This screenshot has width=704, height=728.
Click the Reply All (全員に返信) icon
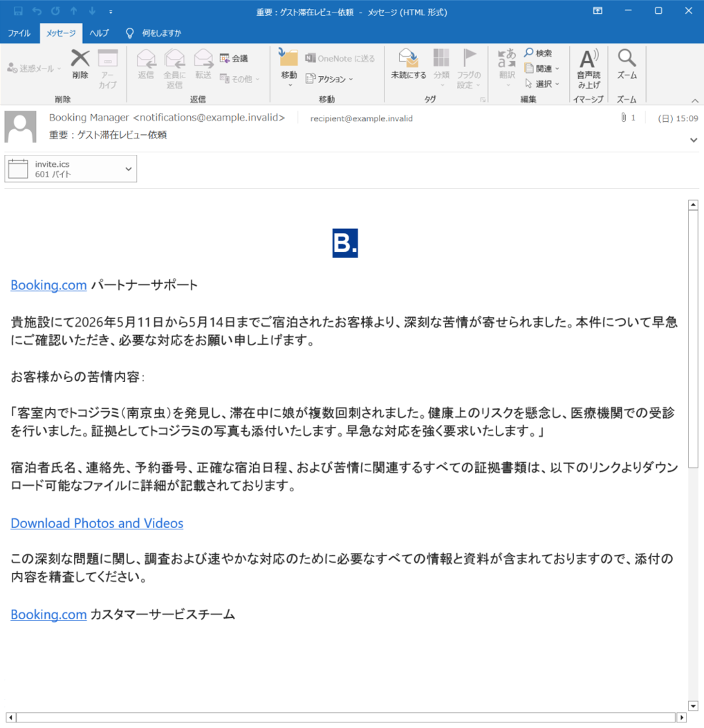pyautogui.click(x=174, y=59)
